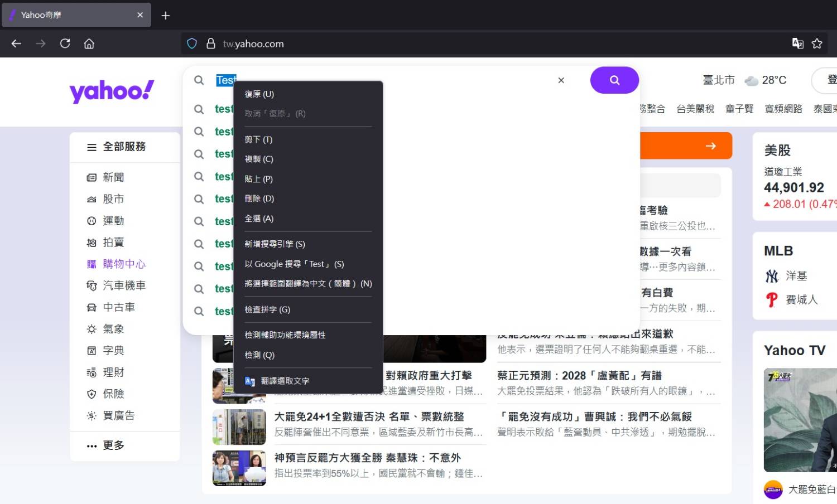
Task: Open headline 大罷免24+1全數遭否決 名單、票數統整
Action: pyautogui.click(x=369, y=417)
